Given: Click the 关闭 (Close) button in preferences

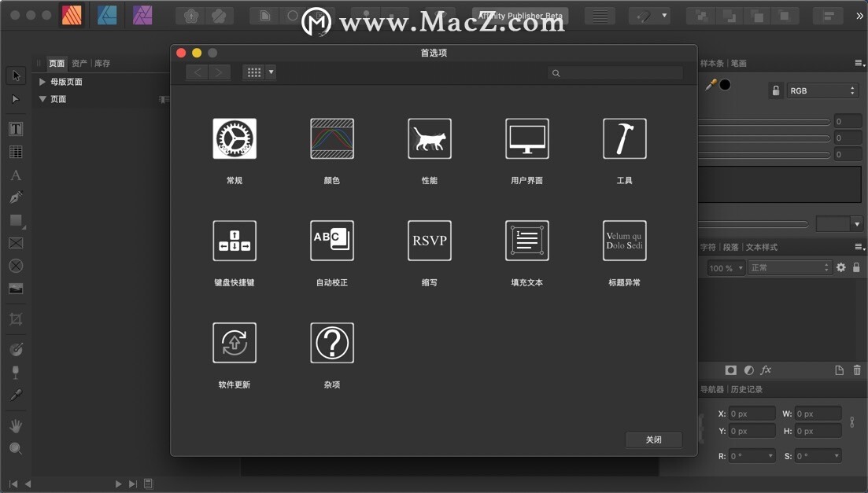Looking at the screenshot, I should tap(653, 440).
